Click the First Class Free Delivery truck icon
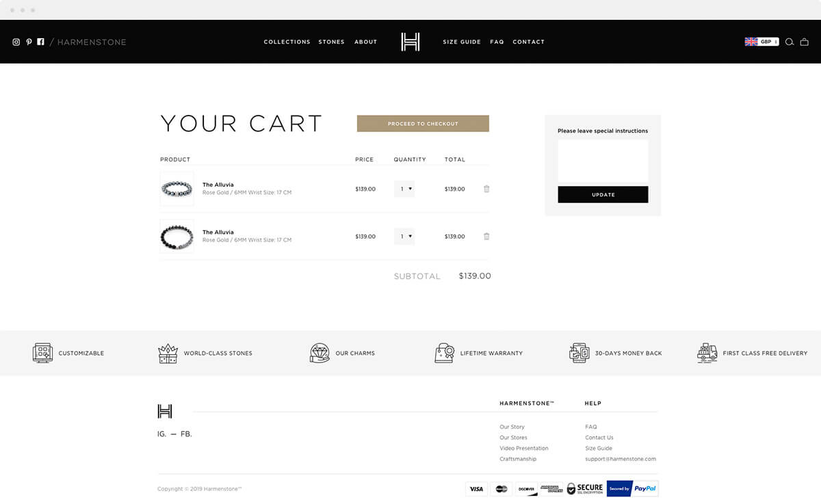Viewport: 821px width, 504px height. pos(707,353)
